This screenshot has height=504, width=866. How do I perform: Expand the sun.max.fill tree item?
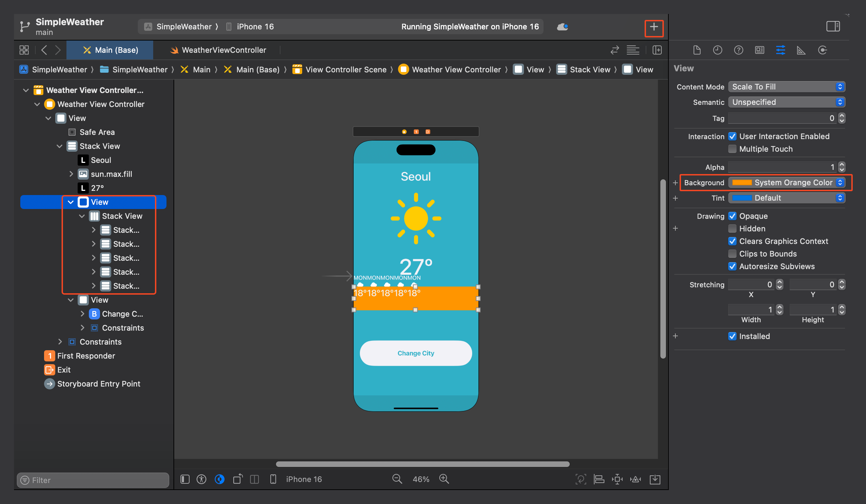point(71,174)
